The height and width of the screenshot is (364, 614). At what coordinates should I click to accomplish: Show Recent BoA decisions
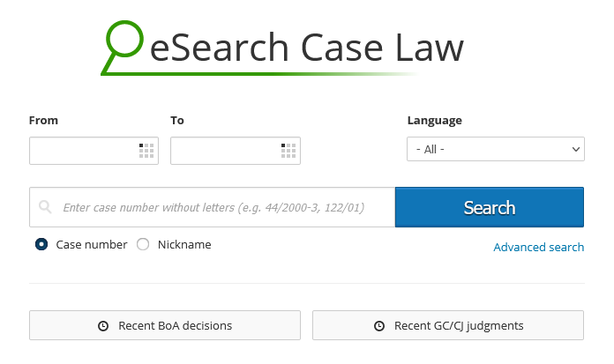pos(165,325)
